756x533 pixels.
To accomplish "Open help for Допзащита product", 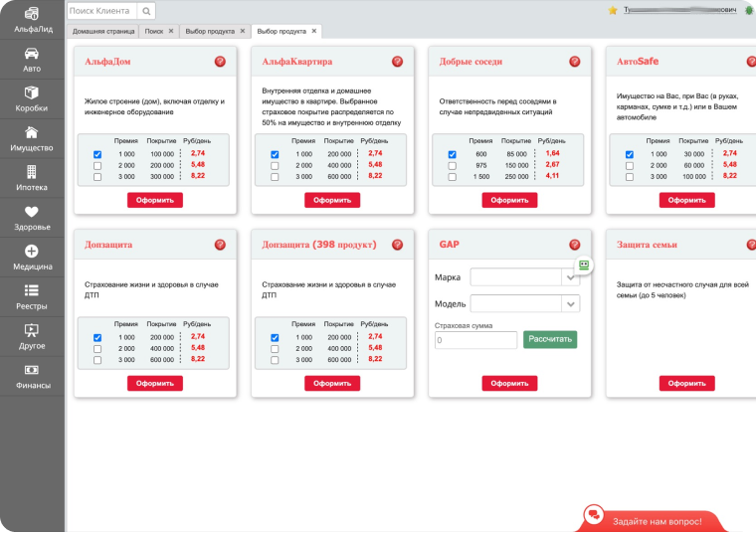I will click(220, 245).
